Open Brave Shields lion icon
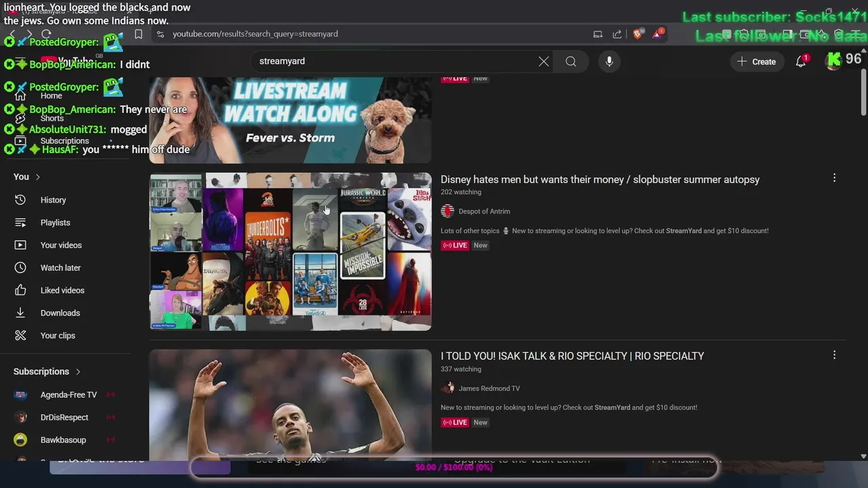 638,34
